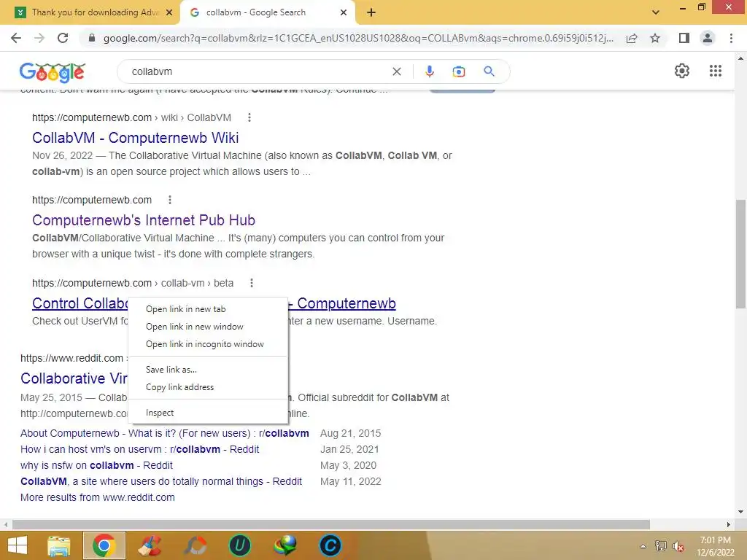Viewport: 747px width, 560px height.
Task: Click the Chrome taskbar icon
Action: (104, 545)
